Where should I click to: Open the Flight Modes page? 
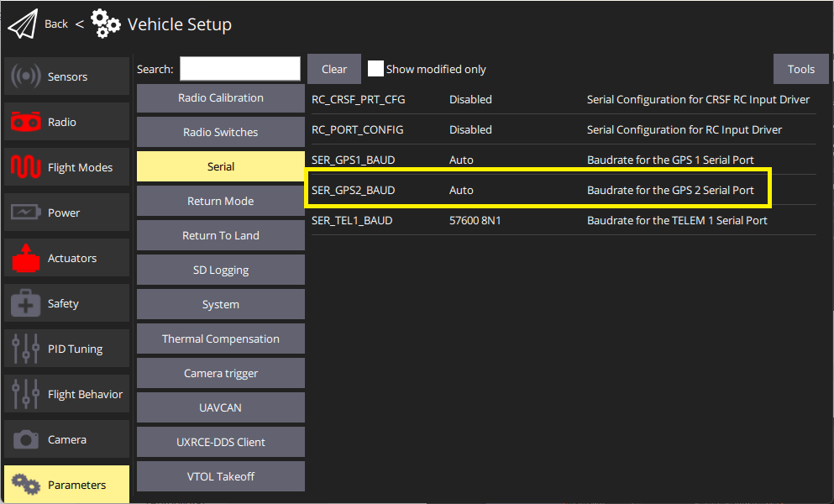click(66, 167)
